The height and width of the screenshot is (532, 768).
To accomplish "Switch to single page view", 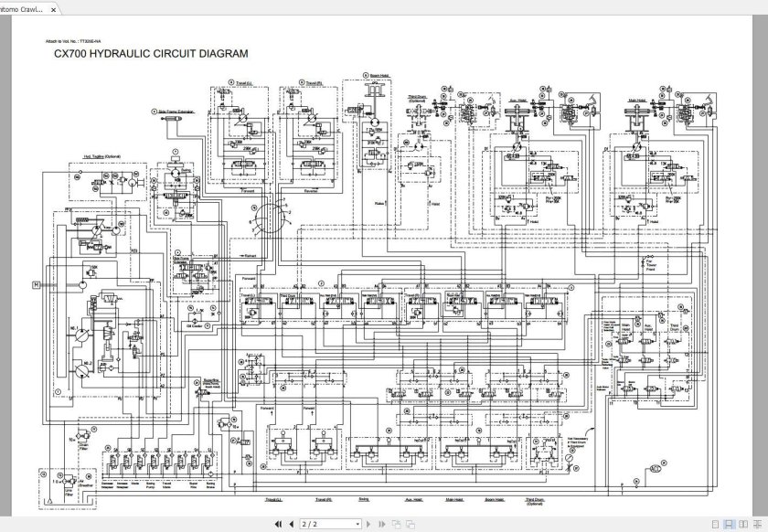I will (716, 524).
